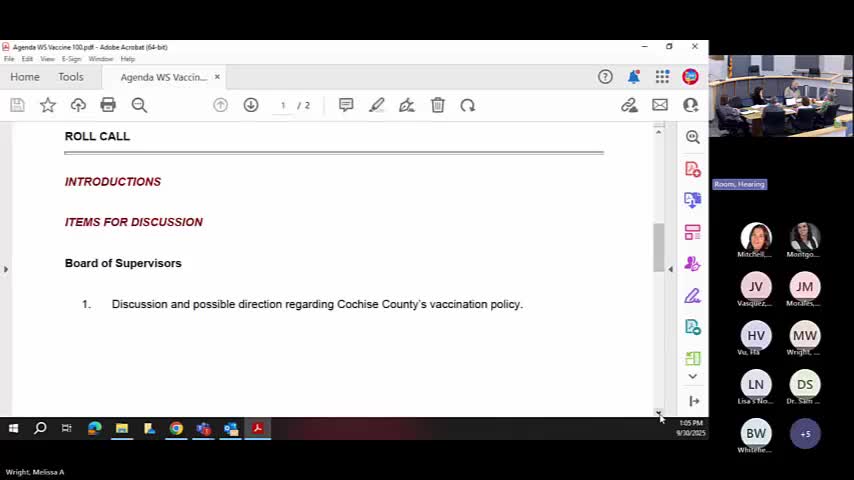The width and height of the screenshot is (854, 480).
Task: Open Outlook from taskbar
Action: click(231, 429)
